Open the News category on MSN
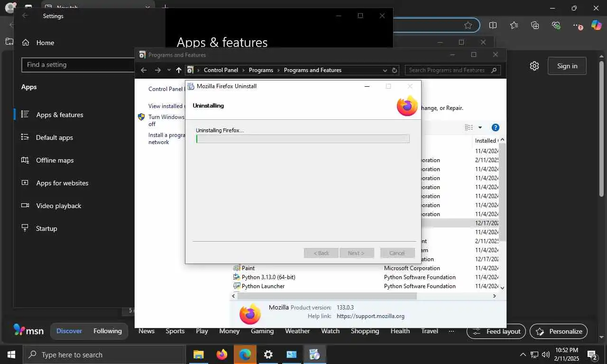This screenshot has height=364, width=607. click(147, 331)
